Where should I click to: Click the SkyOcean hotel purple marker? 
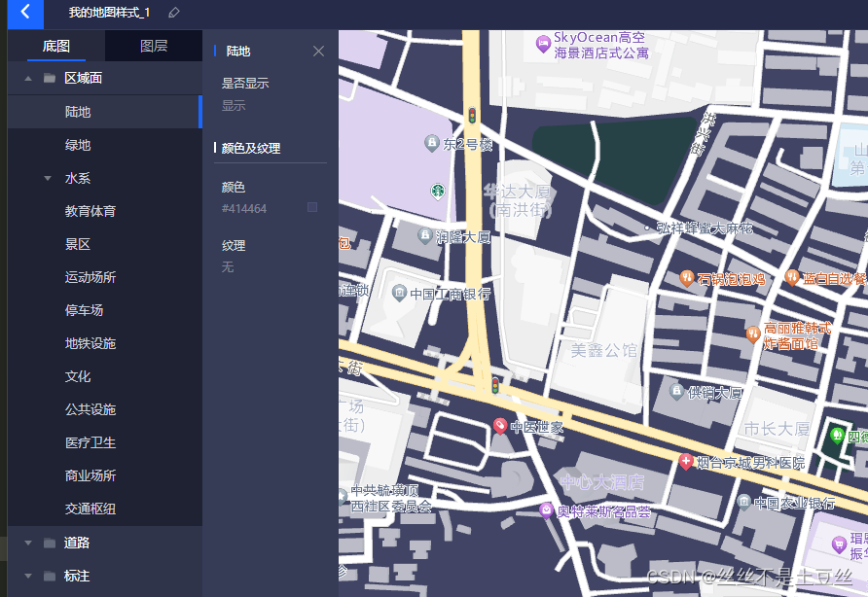tap(543, 43)
